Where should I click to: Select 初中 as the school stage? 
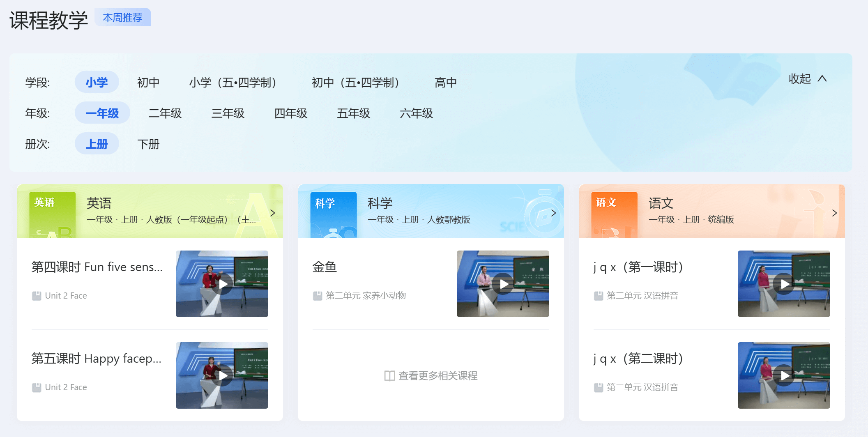pyautogui.click(x=147, y=82)
